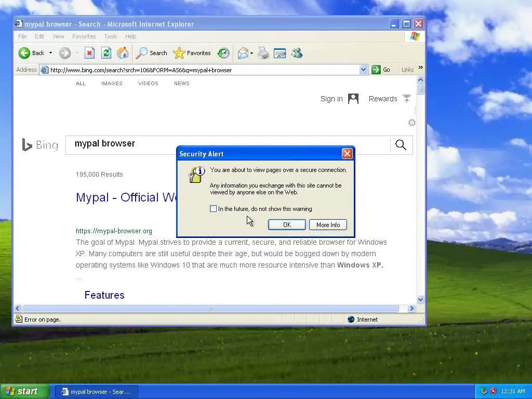Open Bing settings gear icon

412,123
